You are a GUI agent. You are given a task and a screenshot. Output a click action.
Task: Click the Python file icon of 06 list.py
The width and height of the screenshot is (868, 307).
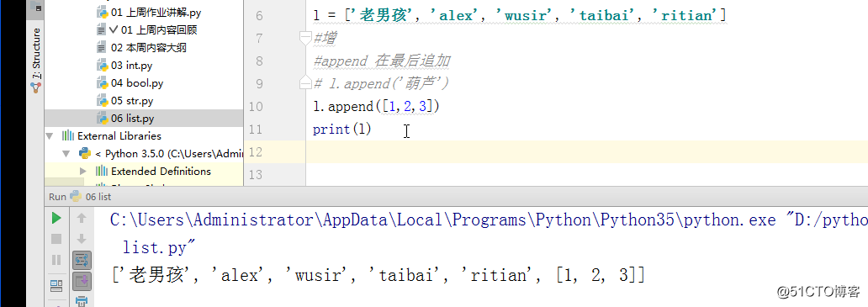[x=102, y=119]
